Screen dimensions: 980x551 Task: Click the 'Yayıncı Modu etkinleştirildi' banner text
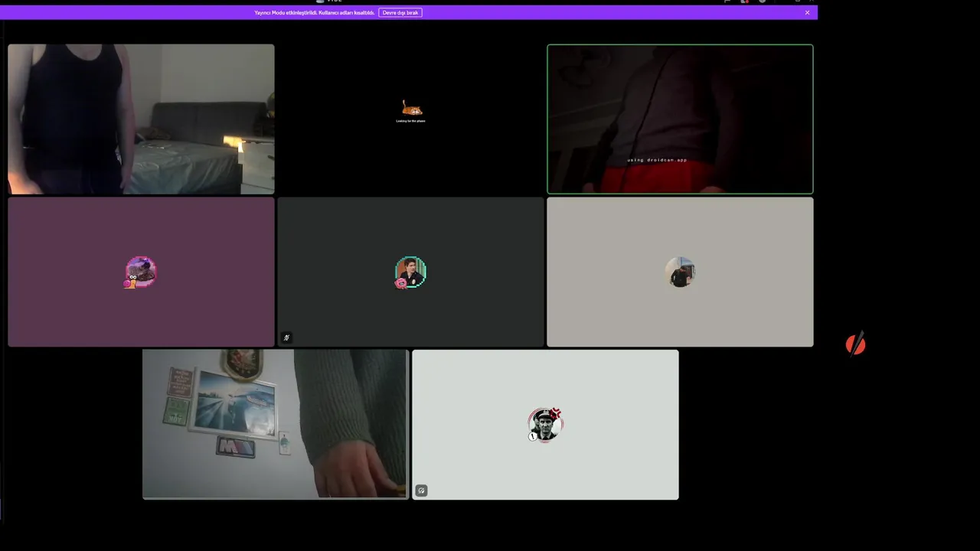(315, 13)
